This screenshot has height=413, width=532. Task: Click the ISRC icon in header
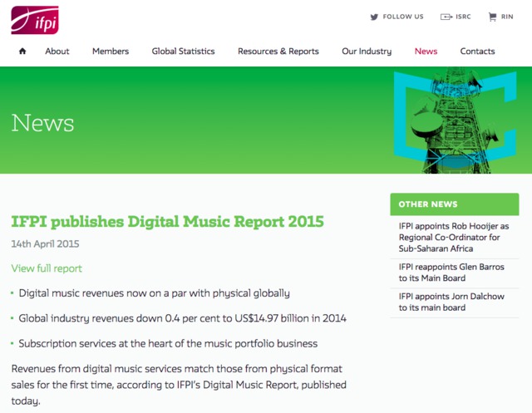[x=446, y=17]
